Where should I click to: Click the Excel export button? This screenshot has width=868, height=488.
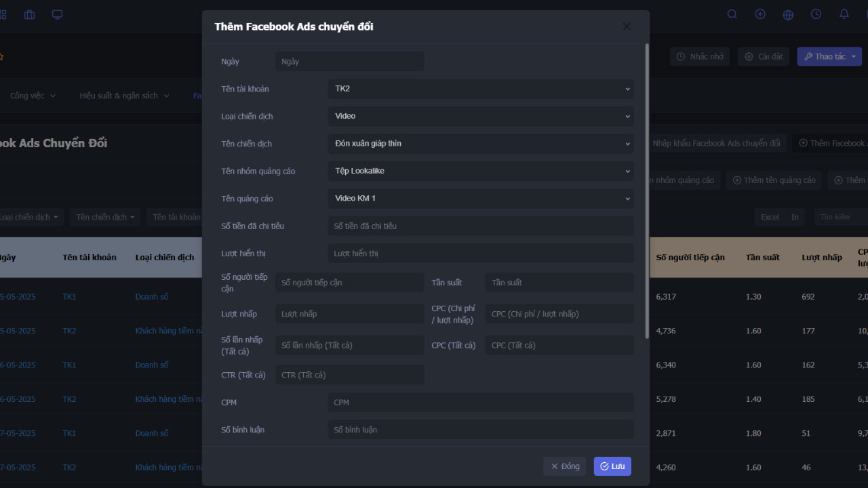tap(770, 217)
